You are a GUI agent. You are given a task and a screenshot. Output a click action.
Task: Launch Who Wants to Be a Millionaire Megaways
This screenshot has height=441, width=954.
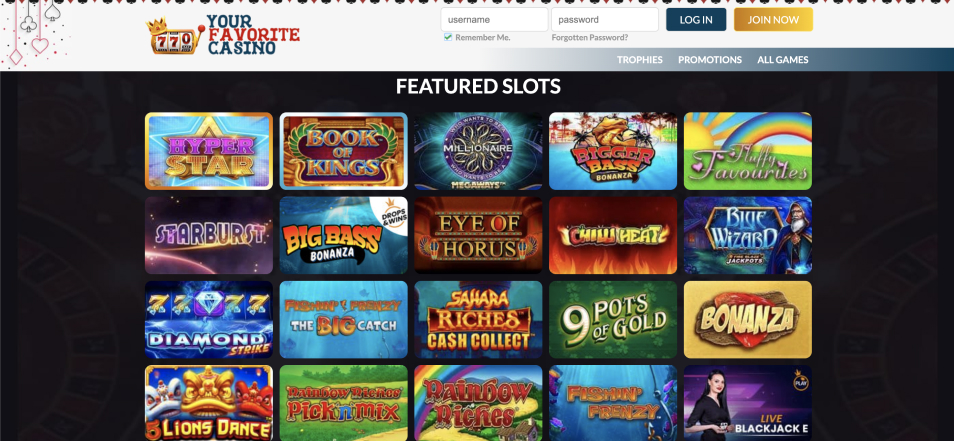[x=478, y=151]
